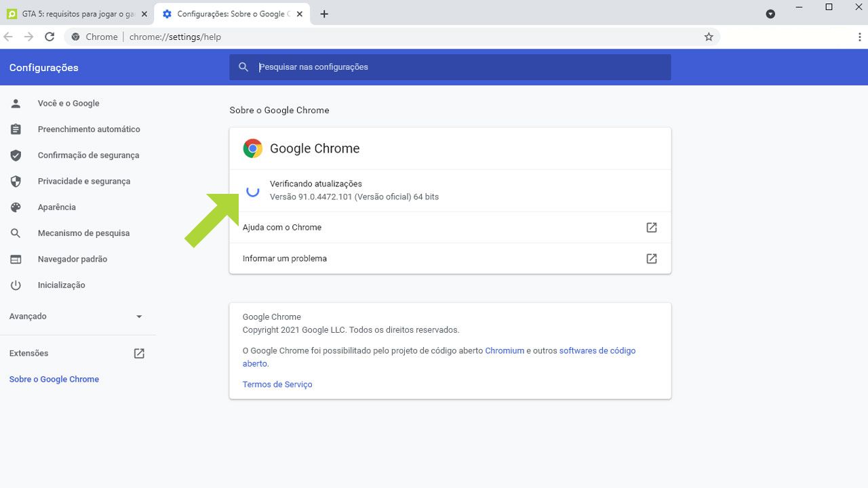This screenshot has height=488, width=868.
Task: Open Ajuda com o Chrome
Action: [x=450, y=228]
